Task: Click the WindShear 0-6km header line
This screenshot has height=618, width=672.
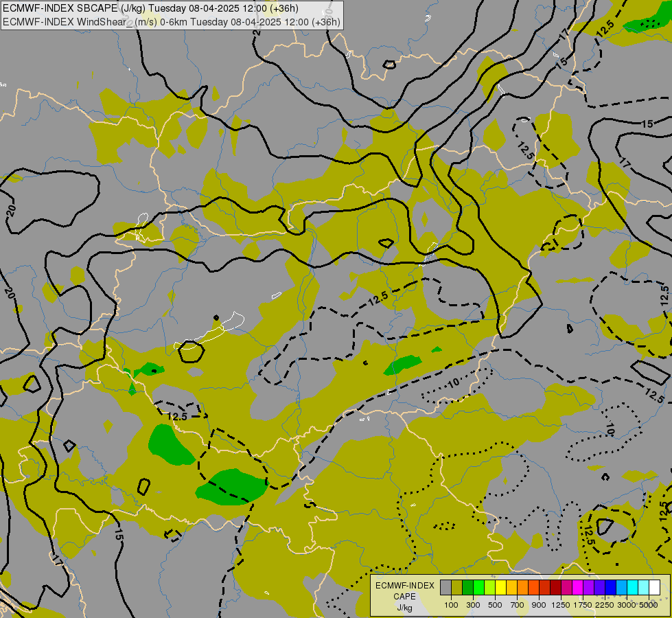Action: click(x=172, y=22)
